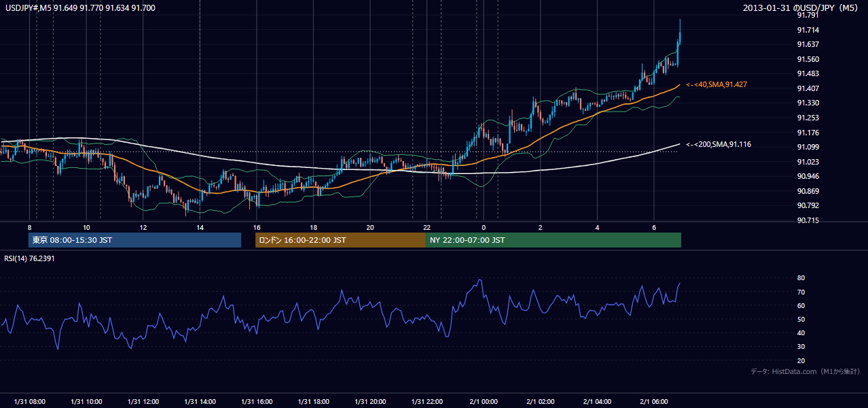Click price axis label 91.791

click(807, 15)
